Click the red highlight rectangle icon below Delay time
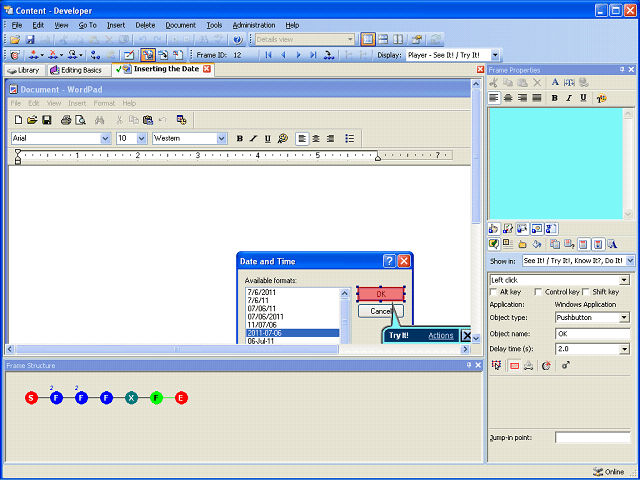Image resolution: width=640 pixels, height=480 pixels. click(514, 366)
